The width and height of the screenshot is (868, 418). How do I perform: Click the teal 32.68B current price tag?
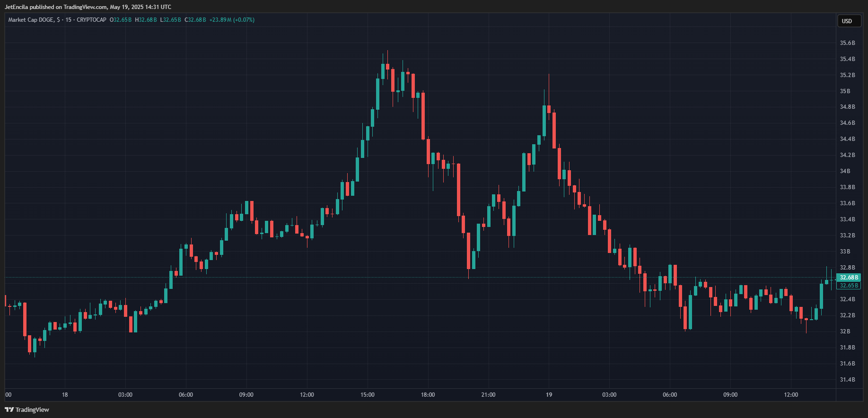[849, 278]
